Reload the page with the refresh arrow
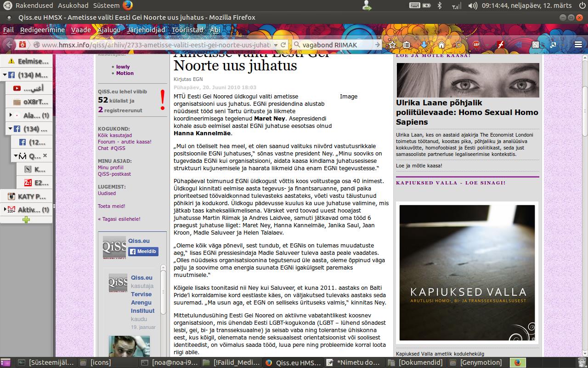 283,45
